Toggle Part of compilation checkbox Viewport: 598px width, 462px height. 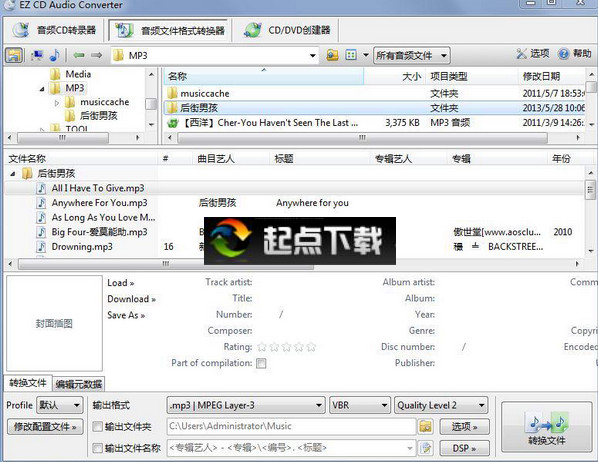[x=261, y=363]
